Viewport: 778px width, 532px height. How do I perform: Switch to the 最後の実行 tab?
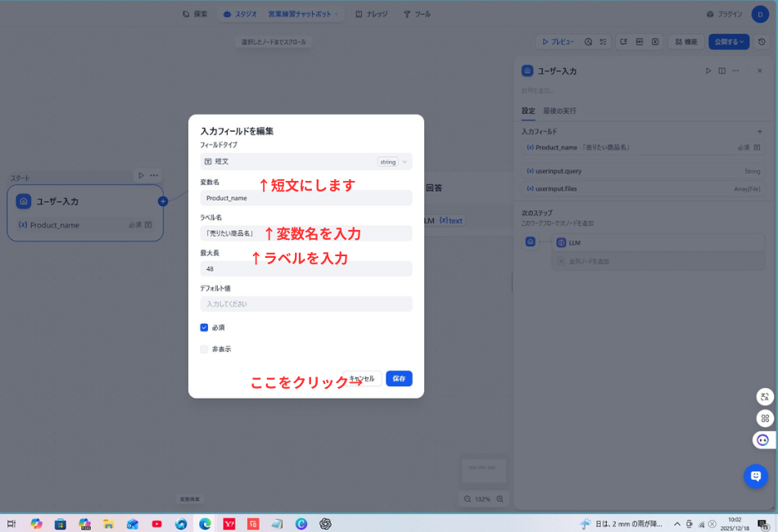(560, 110)
